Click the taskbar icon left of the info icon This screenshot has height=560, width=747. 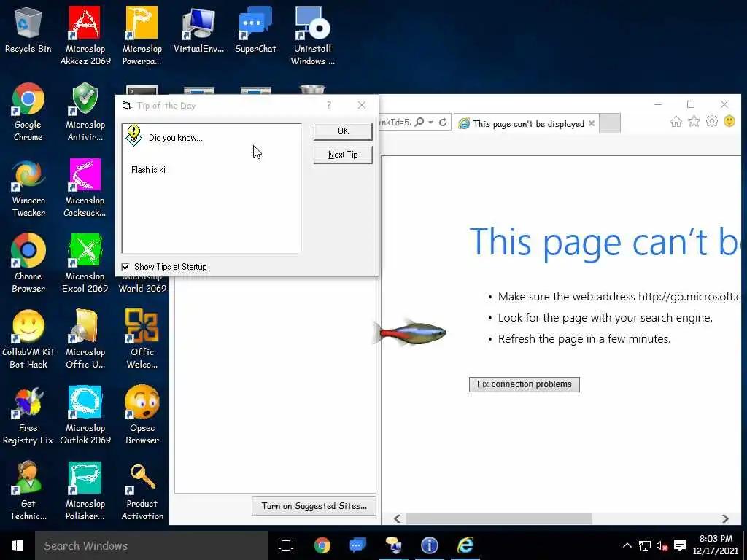(393, 545)
